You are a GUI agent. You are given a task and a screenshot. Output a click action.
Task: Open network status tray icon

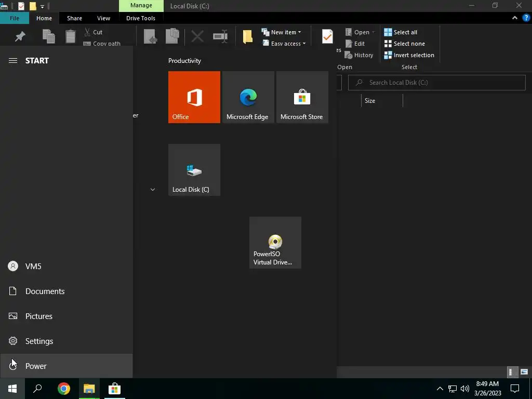453,389
